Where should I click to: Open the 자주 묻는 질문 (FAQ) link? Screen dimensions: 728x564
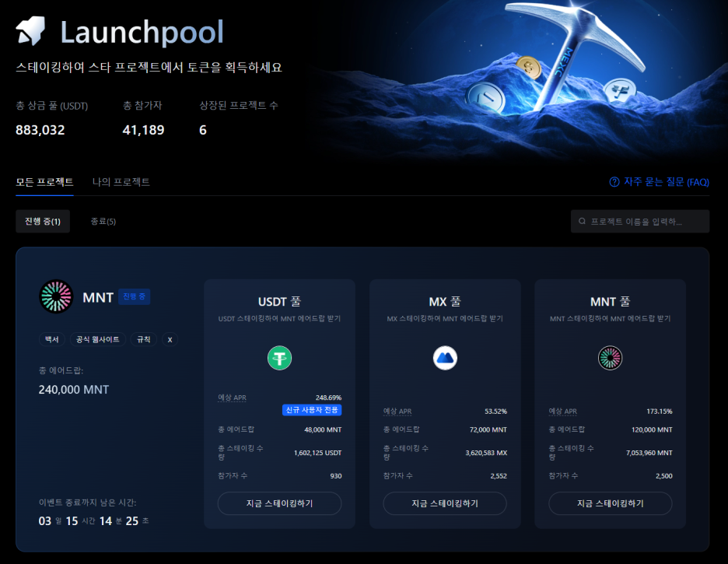(660, 182)
